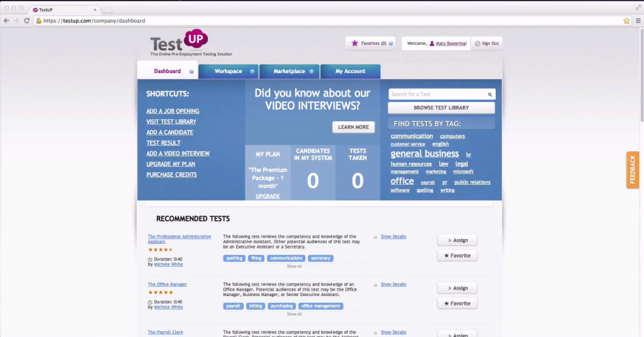Switch to the Marketplace tab

(289, 71)
